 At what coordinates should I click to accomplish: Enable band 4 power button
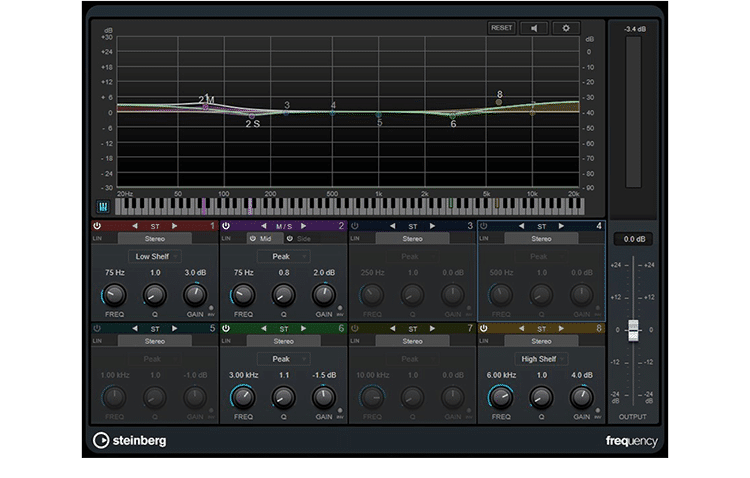(x=484, y=226)
